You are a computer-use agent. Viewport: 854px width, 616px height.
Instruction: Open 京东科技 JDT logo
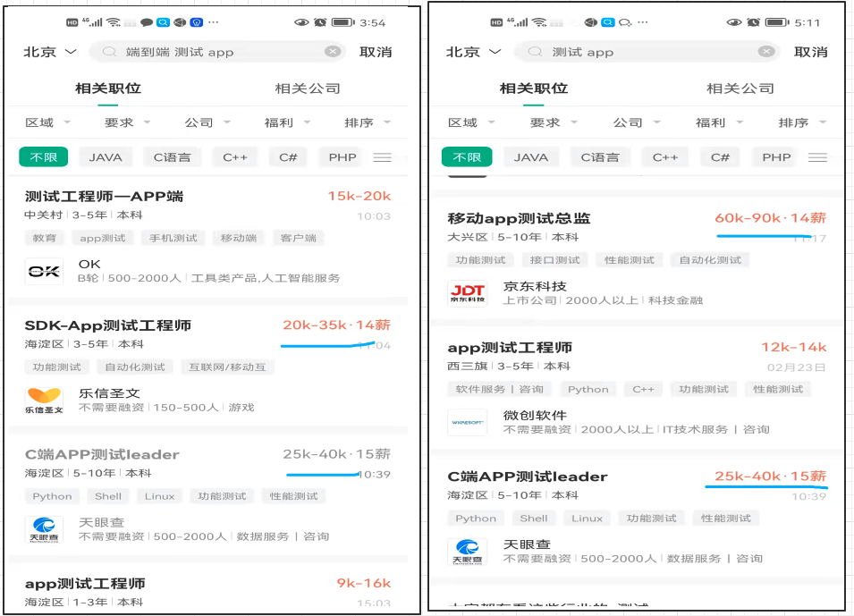click(468, 293)
